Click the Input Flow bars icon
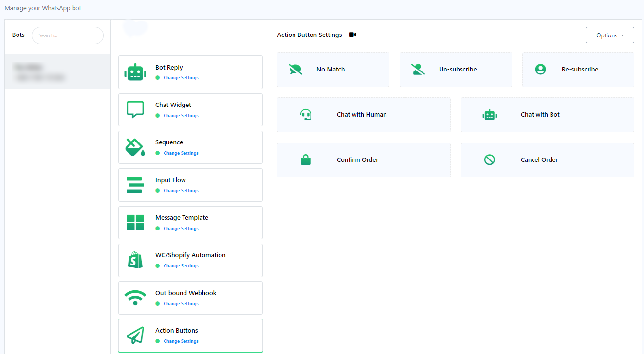 point(135,185)
